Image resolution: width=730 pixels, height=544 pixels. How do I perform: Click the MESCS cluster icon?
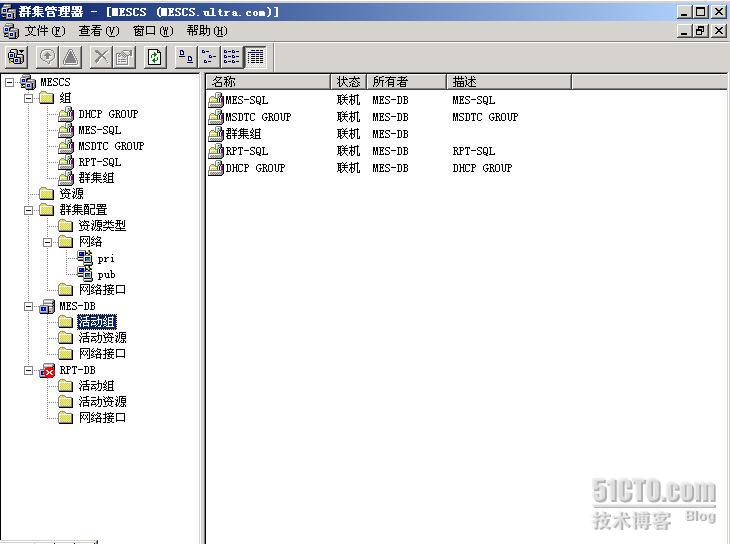[x=28, y=82]
